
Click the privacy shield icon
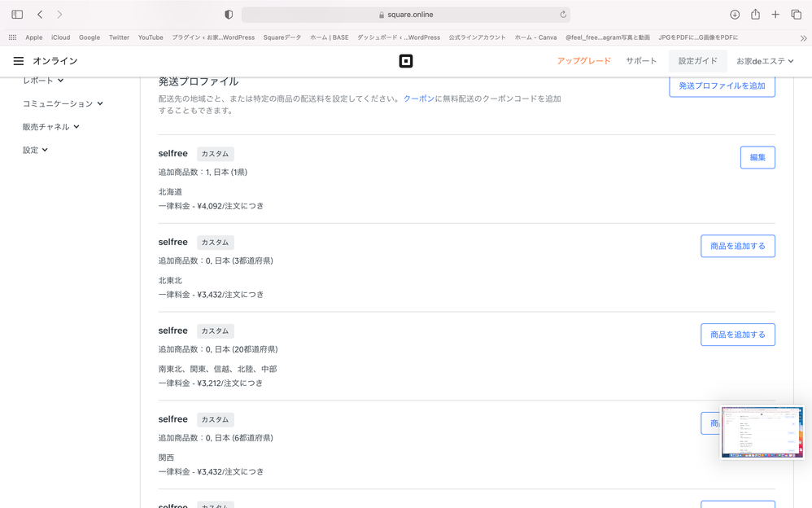click(x=229, y=15)
